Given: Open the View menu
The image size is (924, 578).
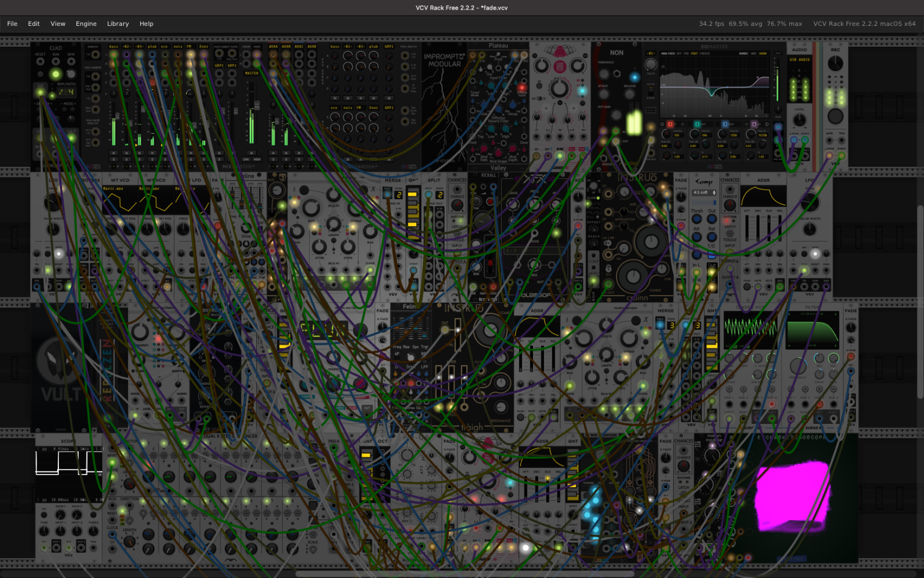Looking at the screenshot, I should click(x=58, y=24).
